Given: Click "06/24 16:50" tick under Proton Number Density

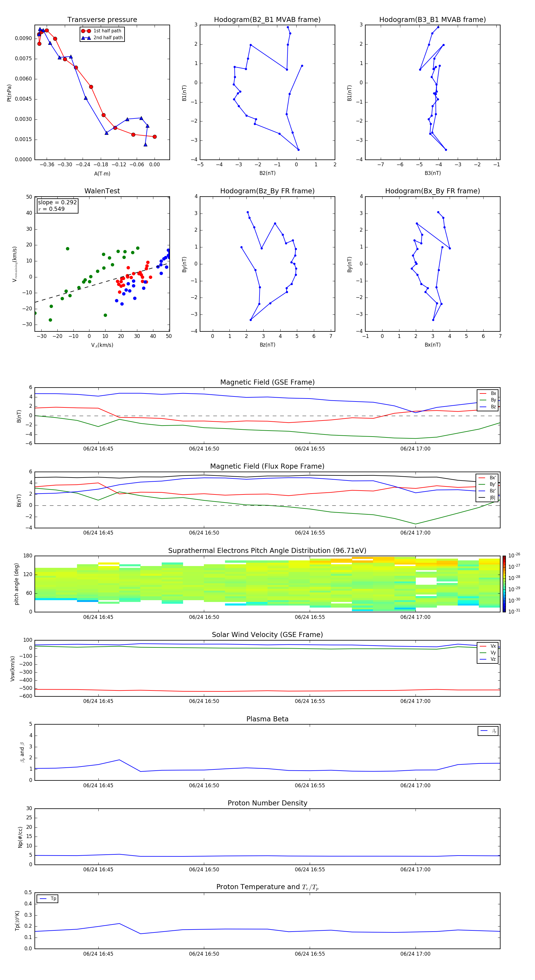Looking at the screenshot, I should click(x=204, y=870).
